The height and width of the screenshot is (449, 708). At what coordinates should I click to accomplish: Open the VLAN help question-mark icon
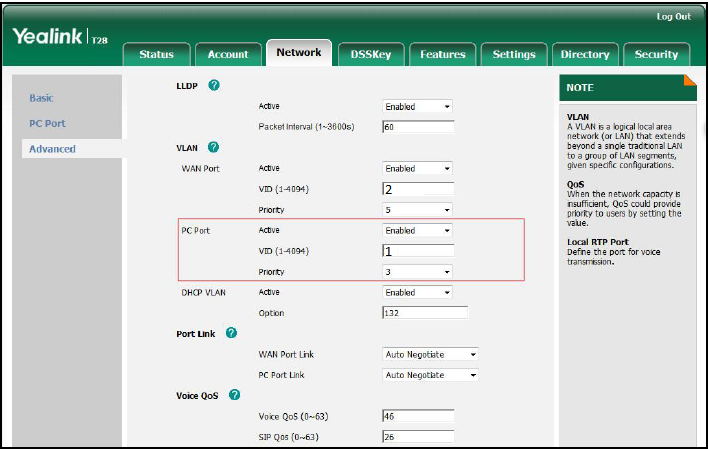(x=213, y=147)
